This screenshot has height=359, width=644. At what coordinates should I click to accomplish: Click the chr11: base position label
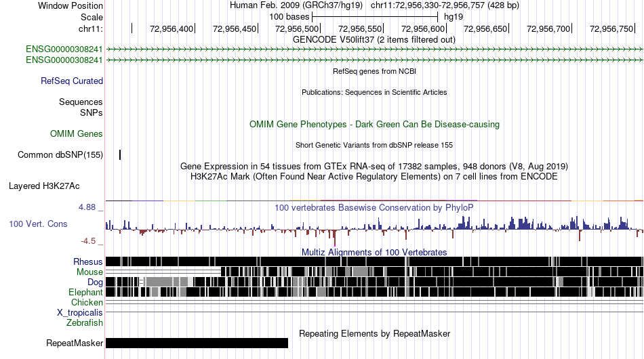91,28
